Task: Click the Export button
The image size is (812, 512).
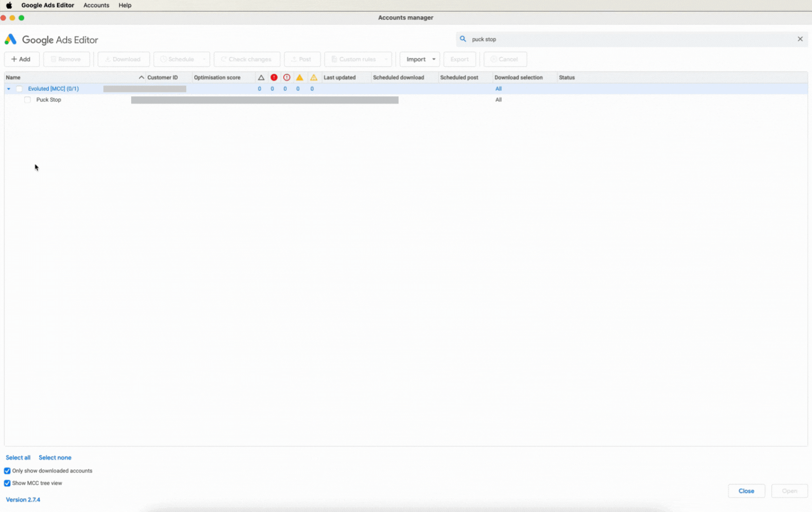Action: [x=460, y=59]
